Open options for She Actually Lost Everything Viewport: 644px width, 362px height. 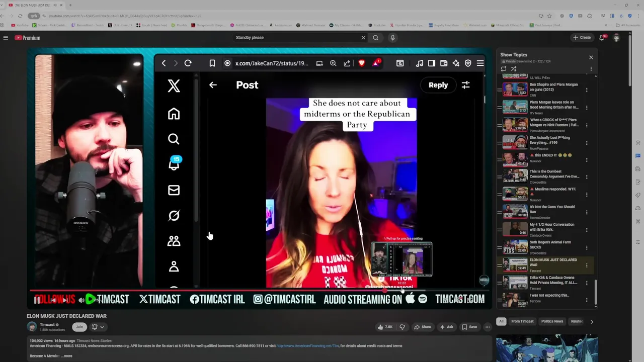[587, 143]
